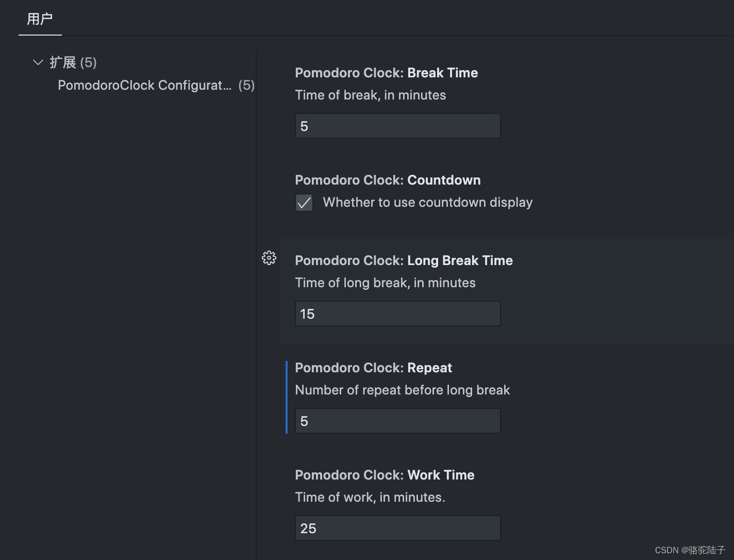Click the Long Break Time description text
This screenshot has height=560, width=734.
click(385, 283)
